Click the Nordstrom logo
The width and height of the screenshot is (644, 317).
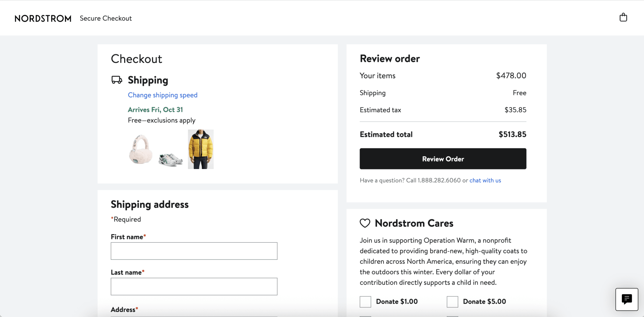coord(43,19)
